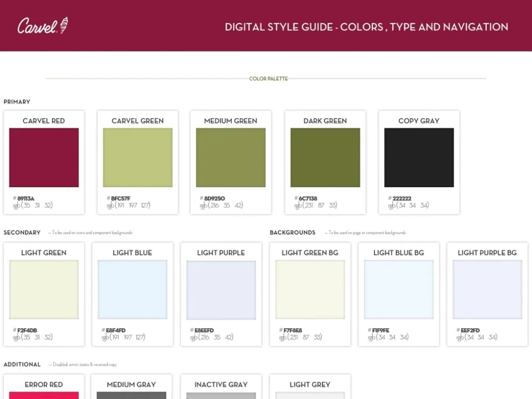Click the COLOR PALETTE section divider label
Image resolution: width=532 pixels, height=399 pixels.
pyautogui.click(x=268, y=78)
